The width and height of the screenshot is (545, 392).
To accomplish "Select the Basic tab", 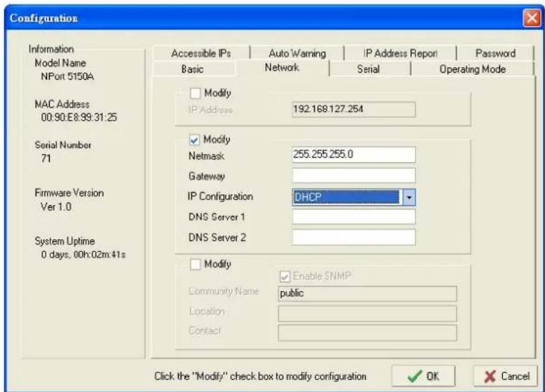I will coord(192,69).
